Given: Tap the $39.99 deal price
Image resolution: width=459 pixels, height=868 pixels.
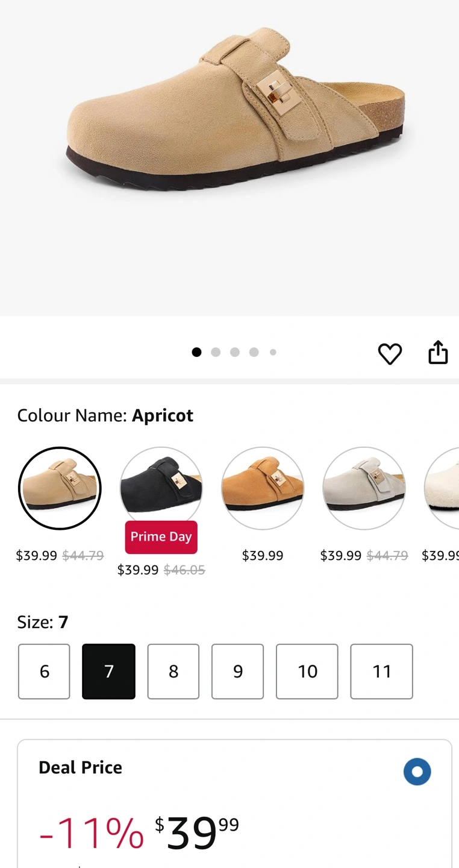Looking at the screenshot, I should [x=196, y=833].
